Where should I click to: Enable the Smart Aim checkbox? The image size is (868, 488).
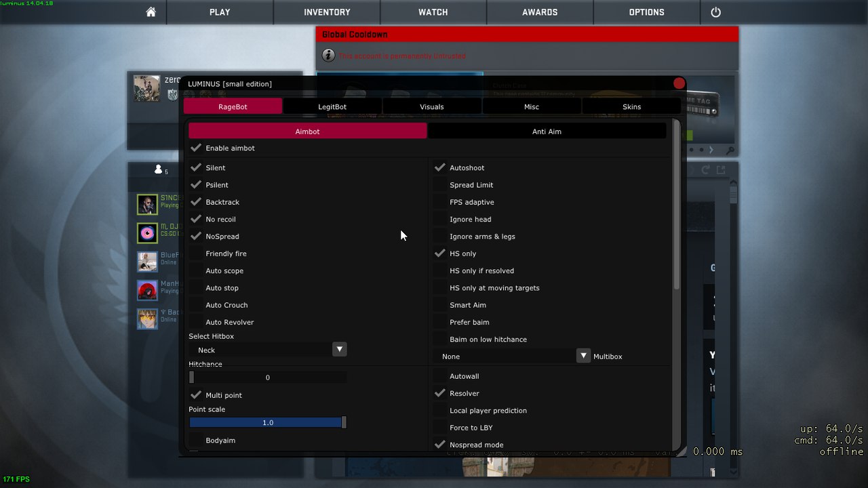click(x=440, y=305)
